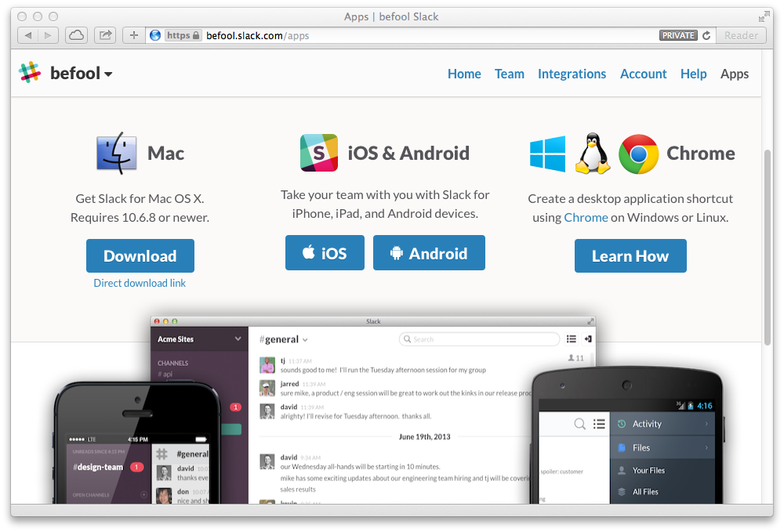Open the Help nav link

pyautogui.click(x=694, y=74)
